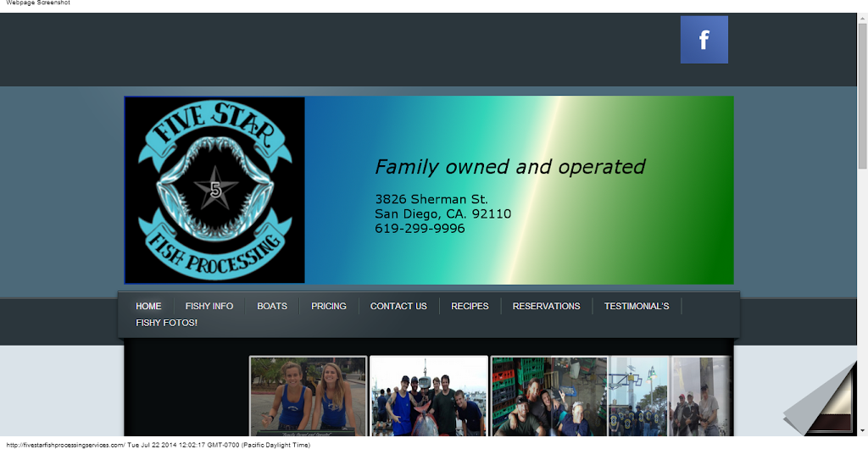Click the page vertical scrollbar thumb

(x=862, y=95)
